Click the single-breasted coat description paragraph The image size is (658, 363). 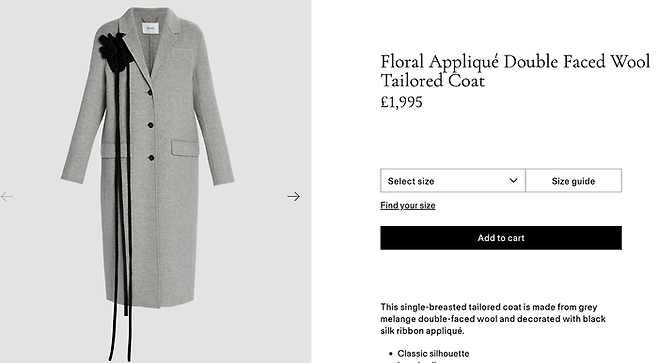[493, 319]
